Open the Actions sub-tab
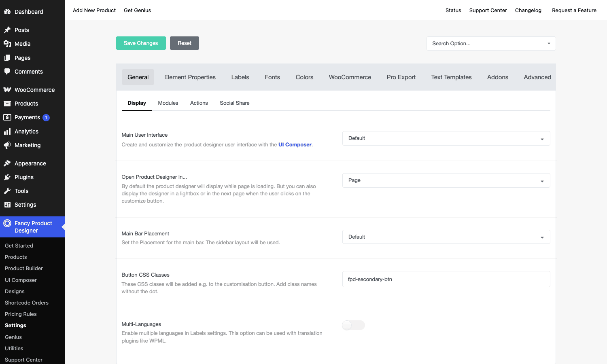 click(x=199, y=103)
